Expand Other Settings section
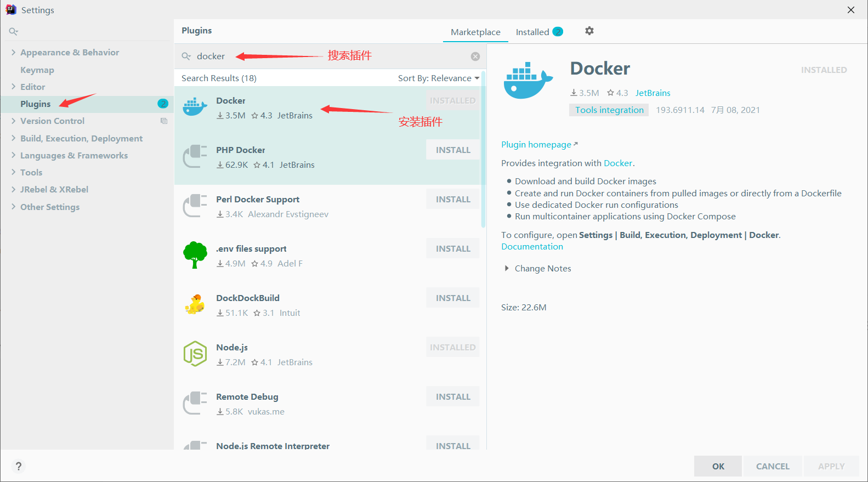Screen dimensions: 868x482 coord(13,207)
